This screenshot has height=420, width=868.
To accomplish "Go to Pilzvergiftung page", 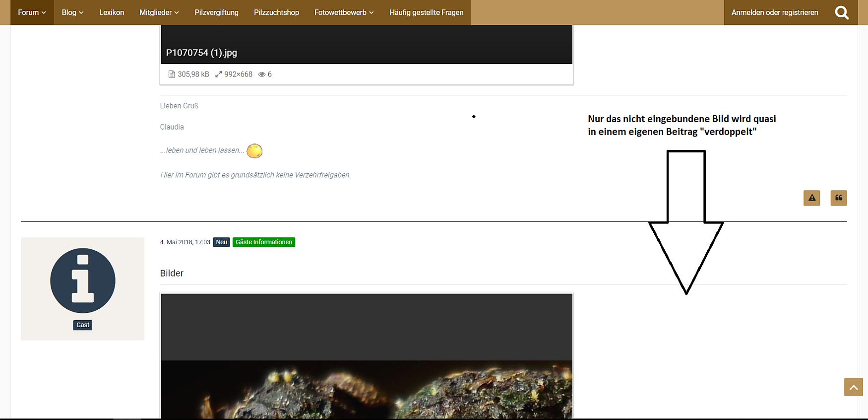I will coord(216,12).
